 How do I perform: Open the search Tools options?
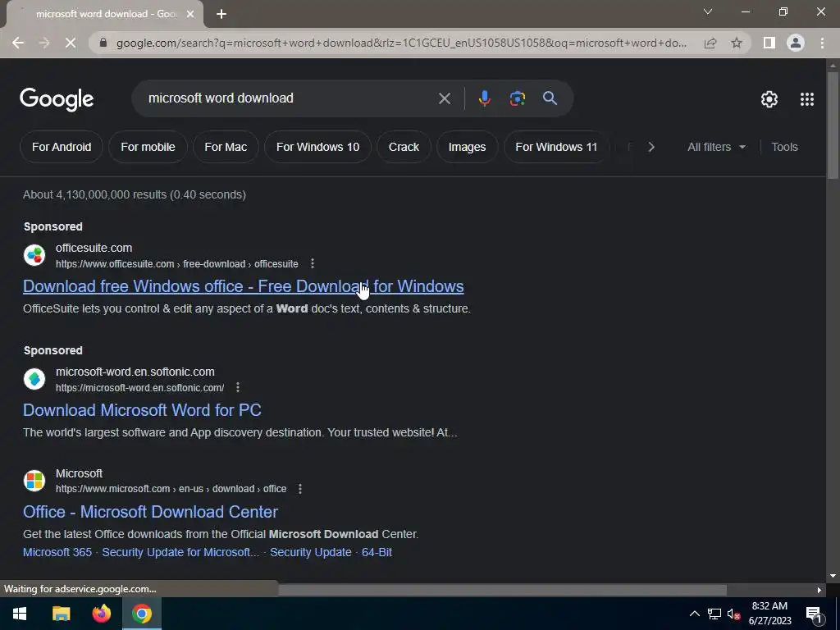coord(784,147)
